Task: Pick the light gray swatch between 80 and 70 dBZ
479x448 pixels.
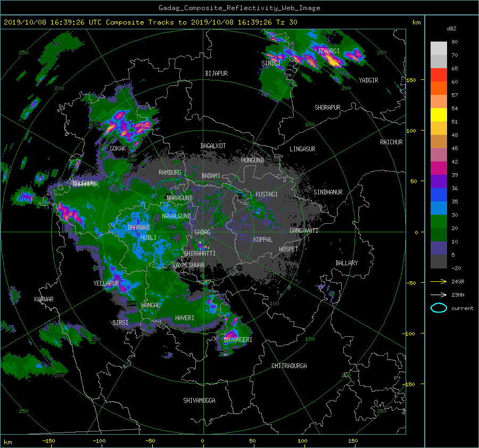Action: pyautogui.click(x=439, y=48)
